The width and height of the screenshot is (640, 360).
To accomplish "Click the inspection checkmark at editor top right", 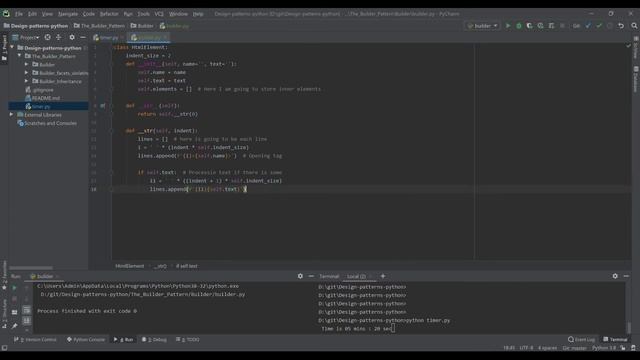I will click(628, 46).
